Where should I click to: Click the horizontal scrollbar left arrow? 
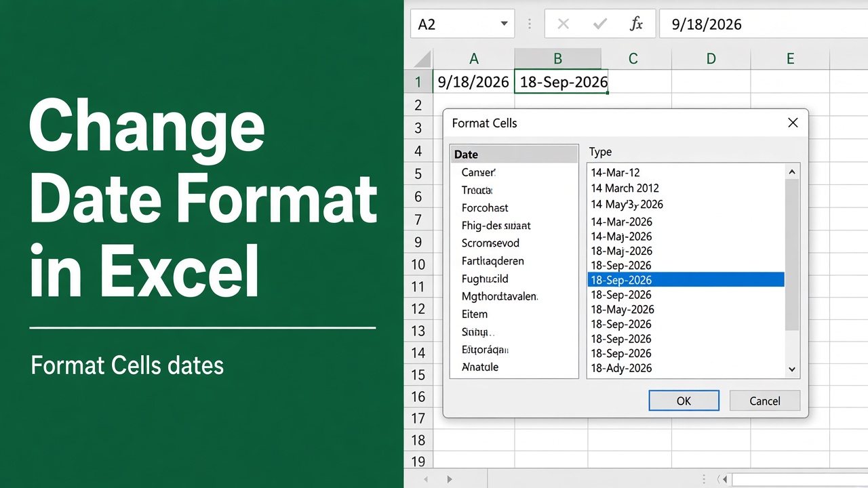click(725, 479)
